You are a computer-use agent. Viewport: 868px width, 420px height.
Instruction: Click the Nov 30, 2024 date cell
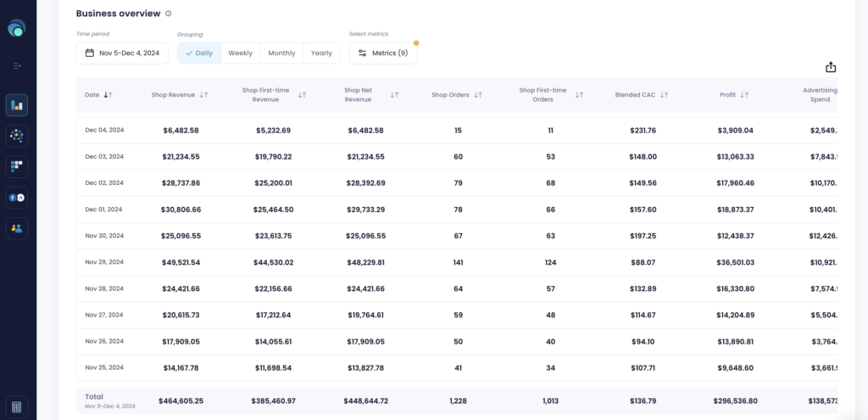pos(104,236)
